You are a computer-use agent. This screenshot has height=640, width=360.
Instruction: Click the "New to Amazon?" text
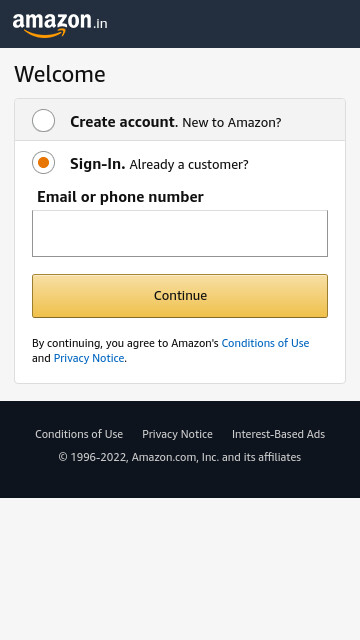coord(232,122)
